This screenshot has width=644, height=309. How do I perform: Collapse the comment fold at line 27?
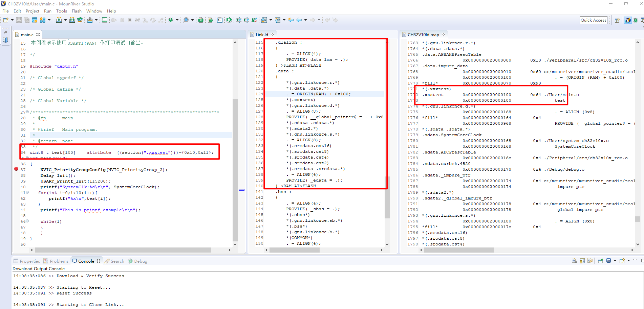point(27,112)
